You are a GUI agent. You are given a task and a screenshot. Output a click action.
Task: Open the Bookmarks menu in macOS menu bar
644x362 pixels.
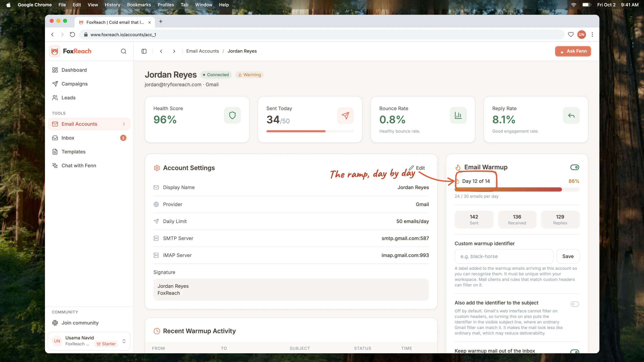point(139,5)
